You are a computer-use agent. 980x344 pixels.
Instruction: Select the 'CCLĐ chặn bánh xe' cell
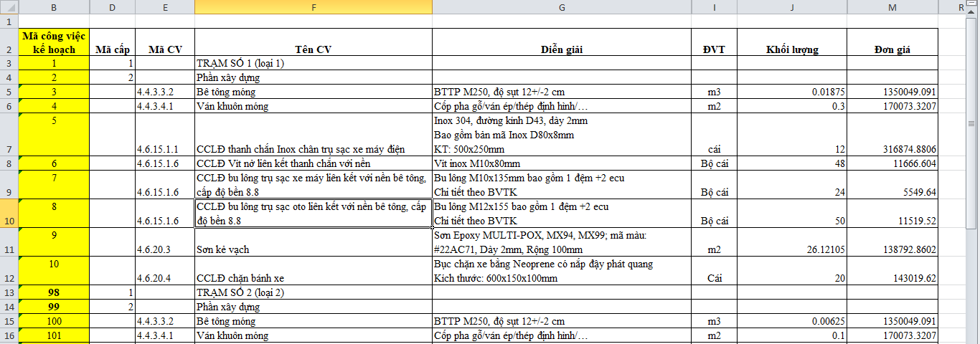pyautogui.click(x=313, y=271)
